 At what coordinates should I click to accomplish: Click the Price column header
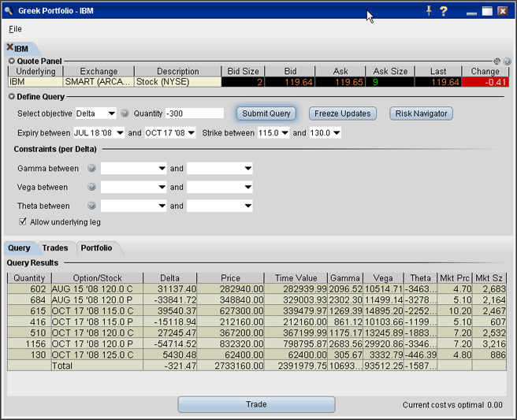click(230, 278)
